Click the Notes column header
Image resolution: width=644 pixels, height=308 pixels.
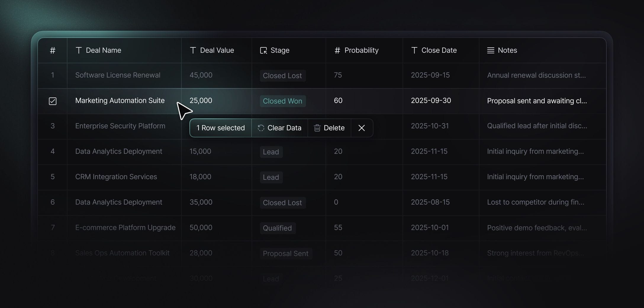(542, 50)
